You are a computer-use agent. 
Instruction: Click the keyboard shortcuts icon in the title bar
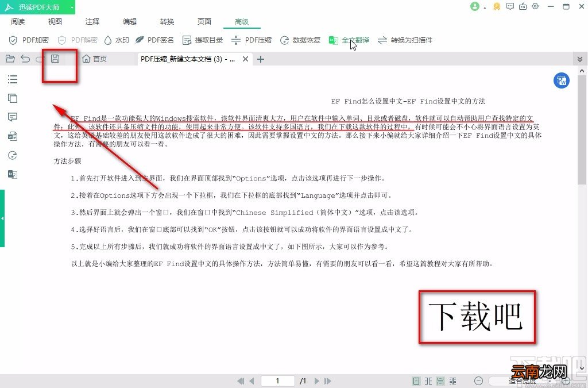(x=523, y=6)
